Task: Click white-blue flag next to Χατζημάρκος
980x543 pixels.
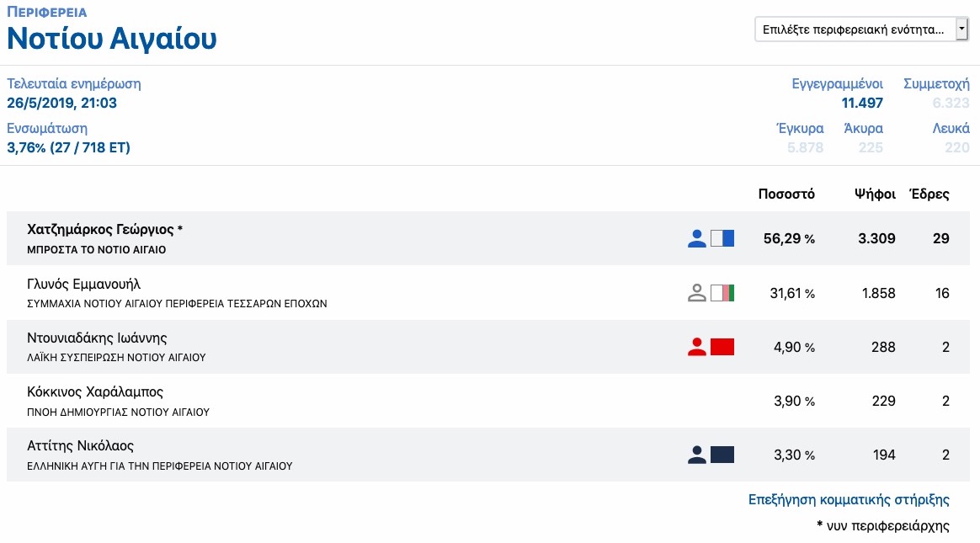Action: (x=722, y=239)
